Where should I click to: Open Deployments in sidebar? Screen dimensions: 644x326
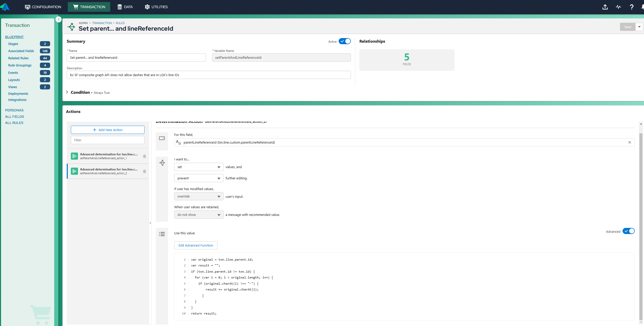(x=18, y=94)
